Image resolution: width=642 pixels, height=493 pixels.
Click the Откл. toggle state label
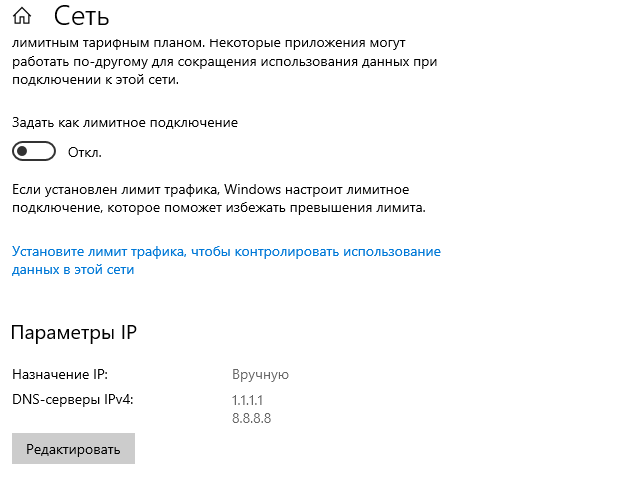pyautogui.click(x=85, y=153)
